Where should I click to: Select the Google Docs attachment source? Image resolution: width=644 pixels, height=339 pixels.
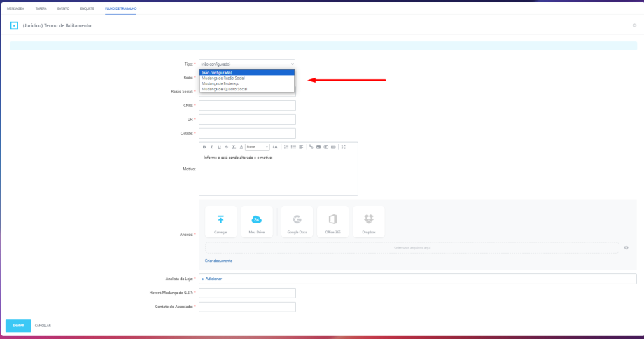point(297,221)
